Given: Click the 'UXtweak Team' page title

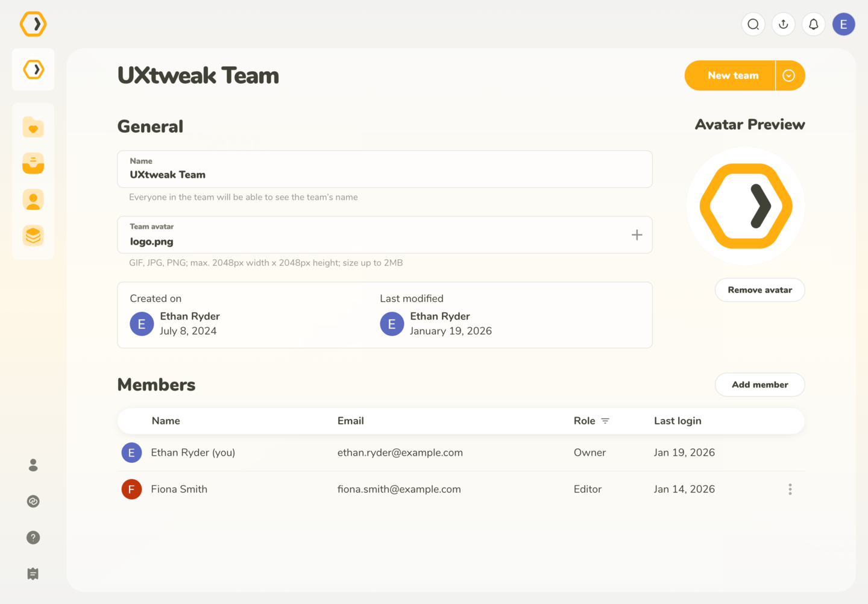Looking at the screenshot, I should tap(198, 75).
